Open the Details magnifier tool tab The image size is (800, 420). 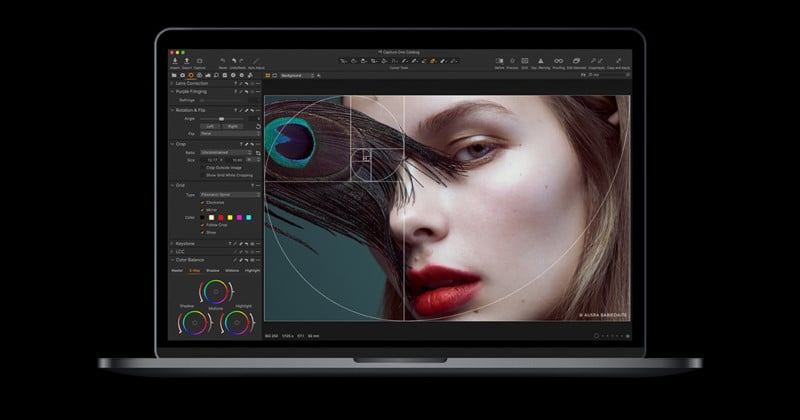click(216, 76)
